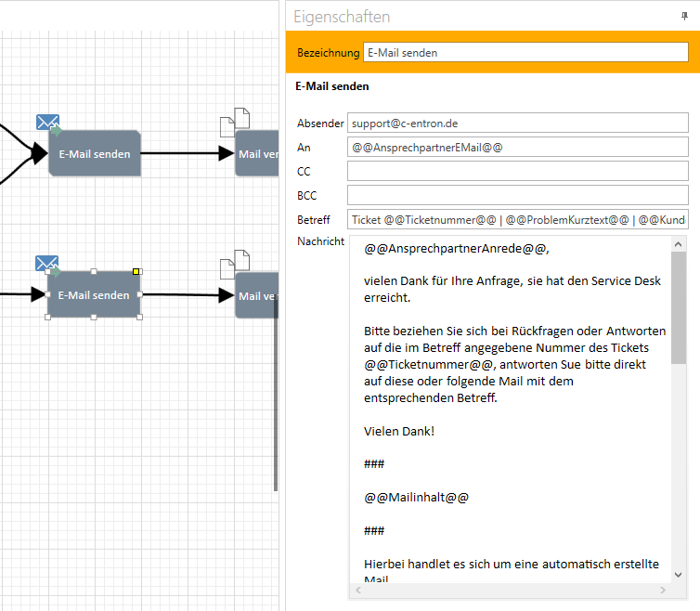The height and width of the screenshot is (611, 700).
Task: Click envelope icon on upper E-Mail senden node
Action: pyautogui.click(x=48, y=123)
